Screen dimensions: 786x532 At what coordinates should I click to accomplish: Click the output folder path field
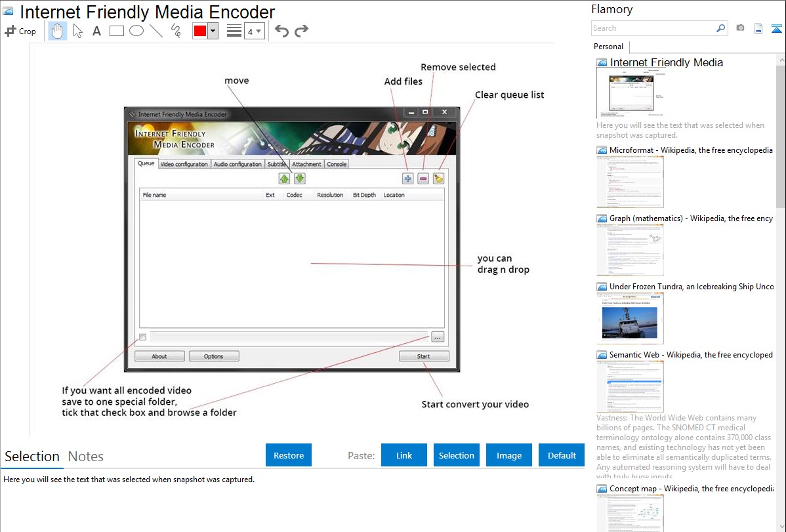coord(289,337)
